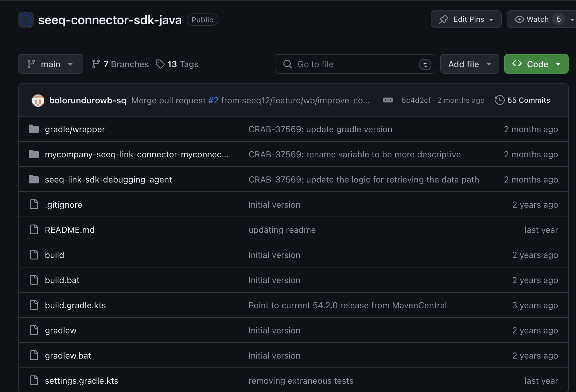Click file icon for build
Viewport: 576px width, 392px height.
[x=34, y=255]
